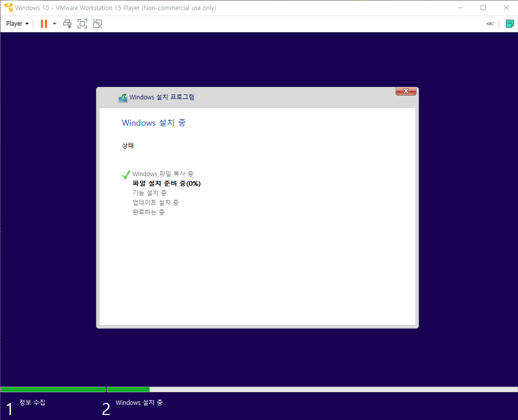Click the '정보 수집' stage label
Screen dimensions: 518x420
click(x=32, y=402)
